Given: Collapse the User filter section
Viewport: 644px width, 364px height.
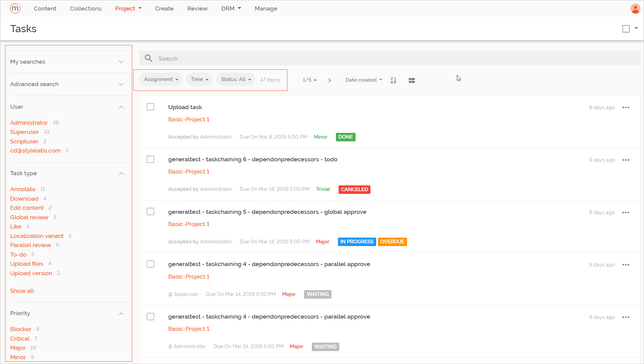Looking at the screenshot, I should (x=121, y=107).
